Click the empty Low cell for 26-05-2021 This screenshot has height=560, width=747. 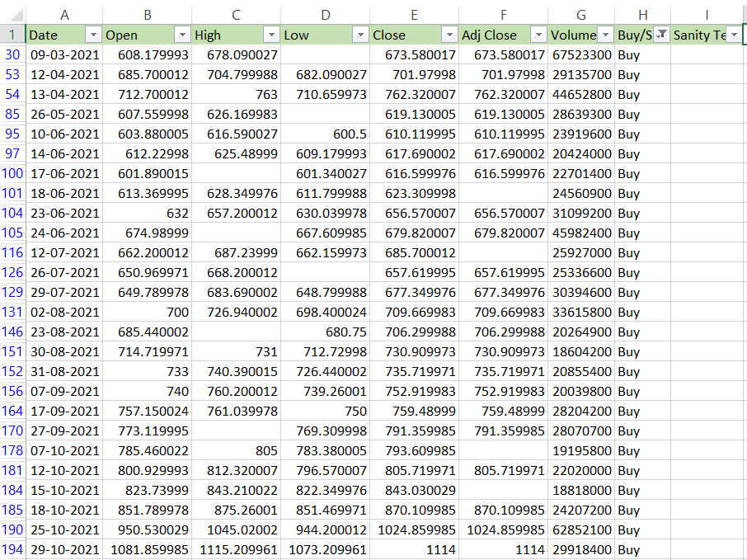click(325, 114)
